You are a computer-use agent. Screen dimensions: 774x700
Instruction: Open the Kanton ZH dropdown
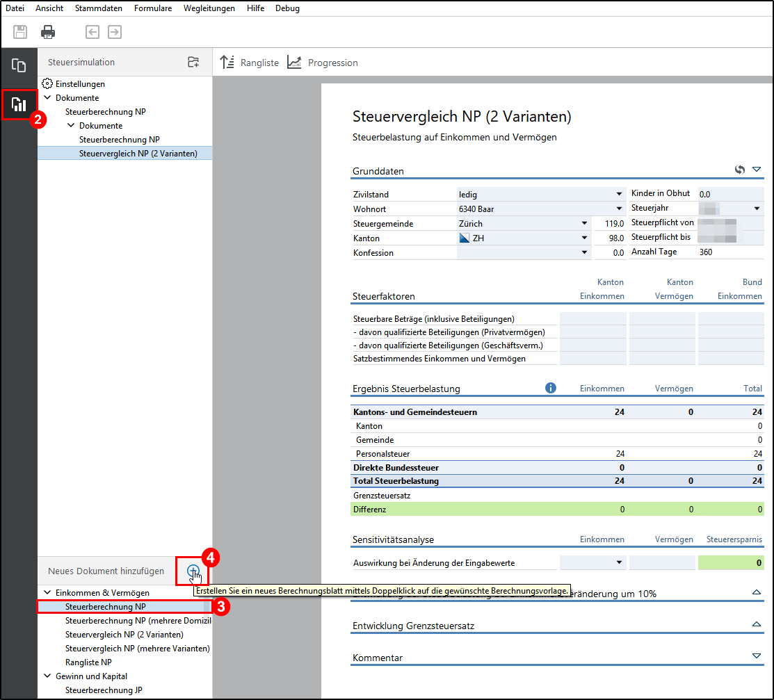584,238
